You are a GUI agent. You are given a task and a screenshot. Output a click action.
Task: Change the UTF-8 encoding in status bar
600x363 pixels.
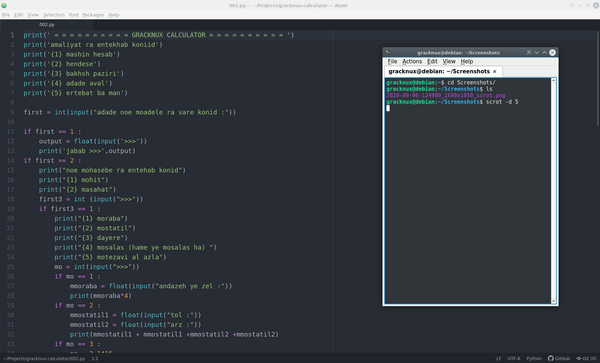click(514, 359)
